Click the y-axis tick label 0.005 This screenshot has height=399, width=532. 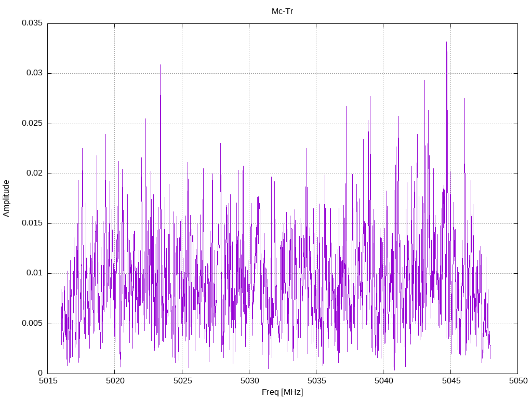tap(32, 323)
